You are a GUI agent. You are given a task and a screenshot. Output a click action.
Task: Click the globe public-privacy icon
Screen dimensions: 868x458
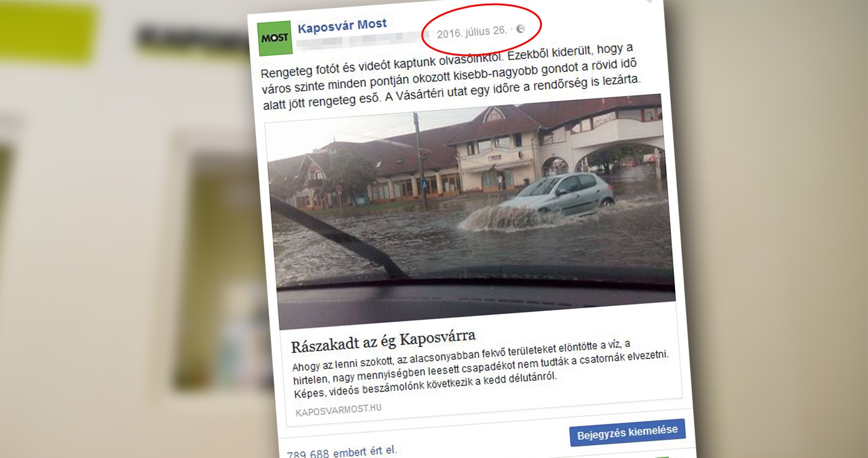pyautogui.click(x=520, y=29)
